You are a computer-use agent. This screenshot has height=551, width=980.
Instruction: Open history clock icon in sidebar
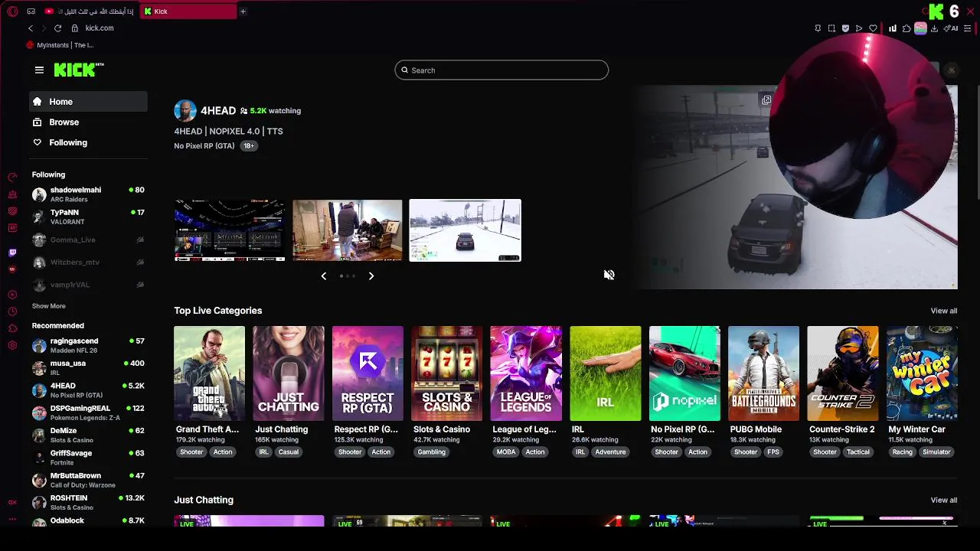12,311
